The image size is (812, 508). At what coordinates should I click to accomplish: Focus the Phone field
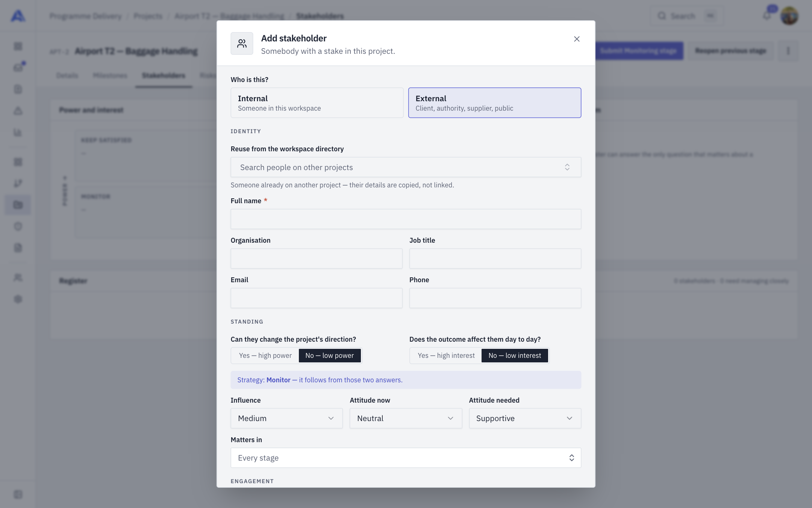(495, 298)
